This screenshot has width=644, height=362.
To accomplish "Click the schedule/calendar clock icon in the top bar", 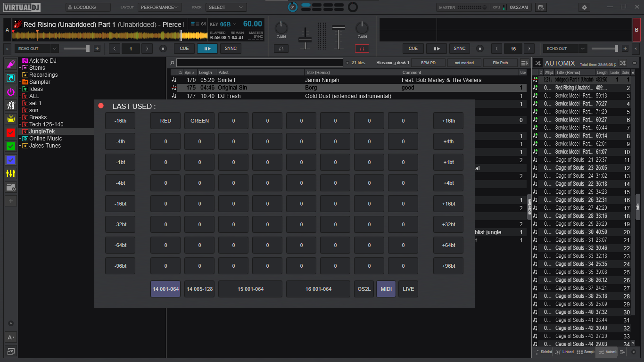I will 541,8.
